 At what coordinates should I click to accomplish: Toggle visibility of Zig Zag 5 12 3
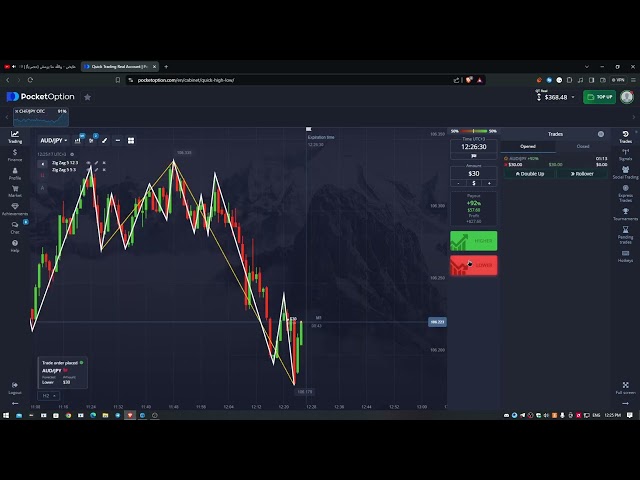[x=89, y=163]
